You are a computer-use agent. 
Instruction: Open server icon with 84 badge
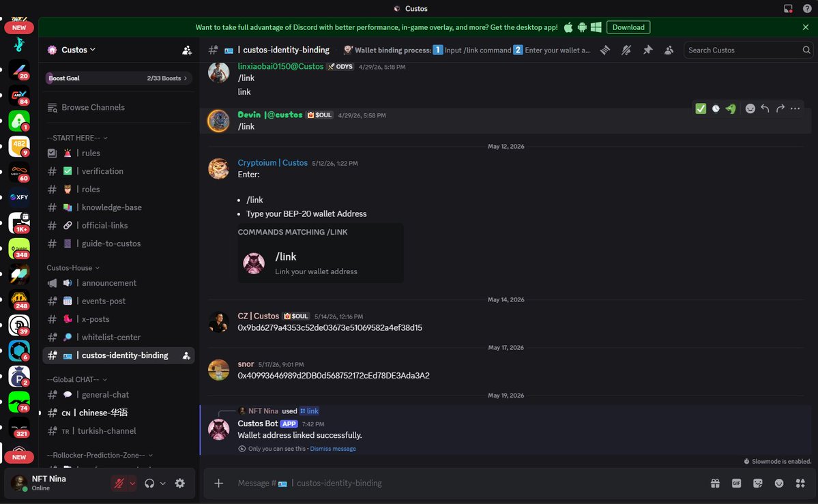[19, 95]
